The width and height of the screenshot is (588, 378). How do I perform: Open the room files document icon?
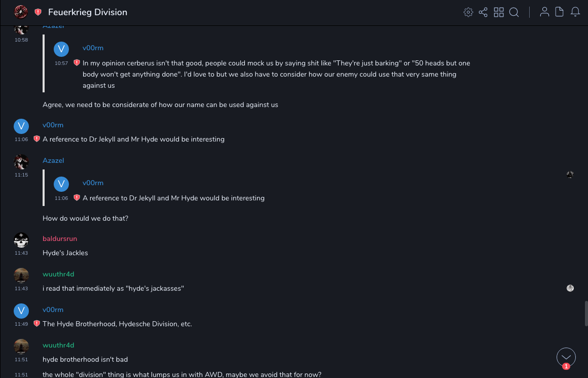[x=560, y=12]
